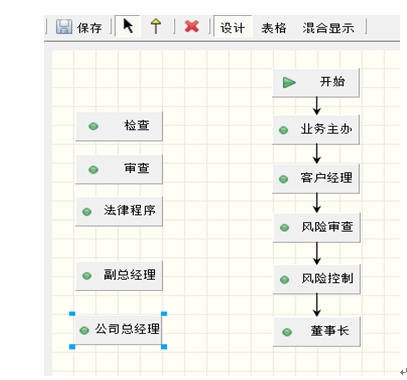Screen dimensions: 407x380
Task: Click the green dot on 业务主办 node
Action: tap(283, 130)
